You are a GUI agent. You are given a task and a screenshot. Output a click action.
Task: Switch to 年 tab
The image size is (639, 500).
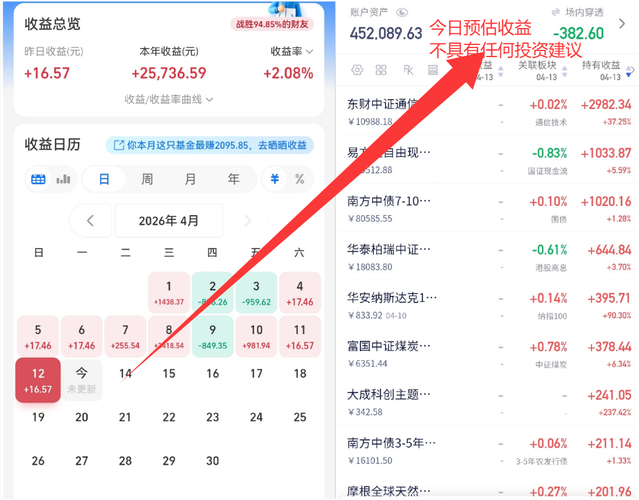(234, 179)
